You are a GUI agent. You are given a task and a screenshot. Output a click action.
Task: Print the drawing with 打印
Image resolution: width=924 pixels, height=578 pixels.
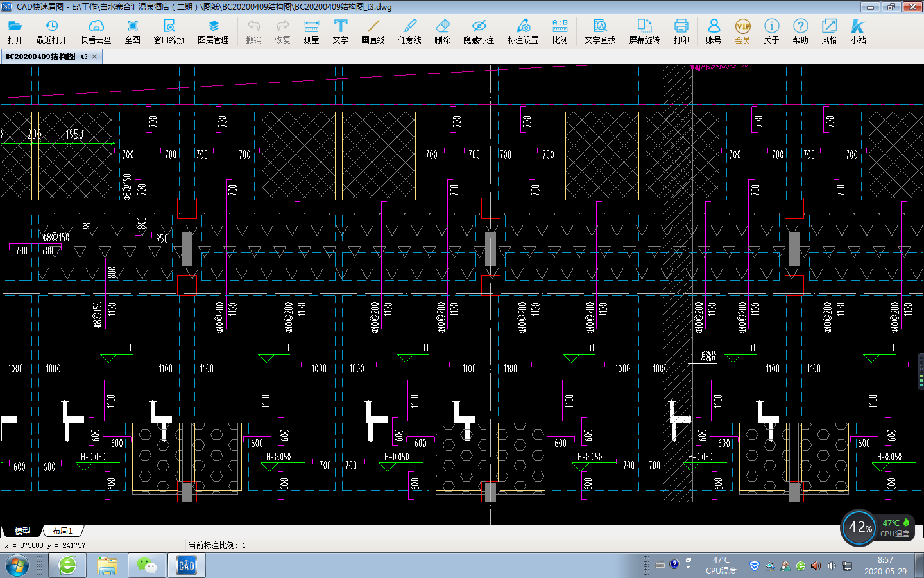click(681, 31)
